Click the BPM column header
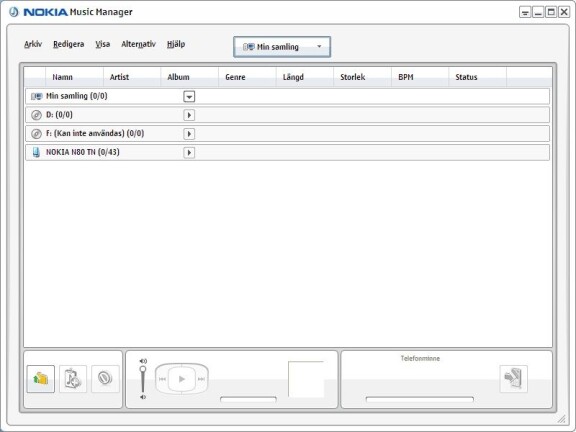 coord(420,77)
